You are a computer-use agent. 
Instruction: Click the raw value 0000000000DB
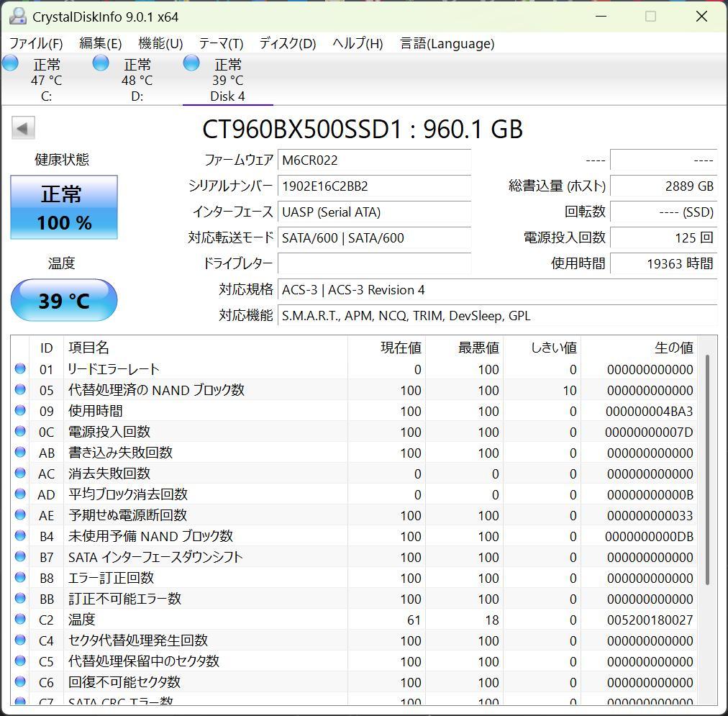tap(649, 537)
